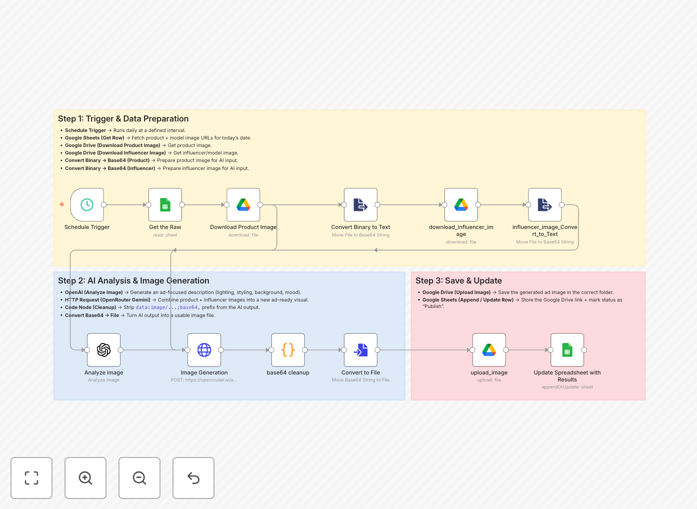Image resolution: width=697 pixels, height=509 pixels.
Task: Click the Google Sheets (Get Row) note line
Action: point(156,138)
